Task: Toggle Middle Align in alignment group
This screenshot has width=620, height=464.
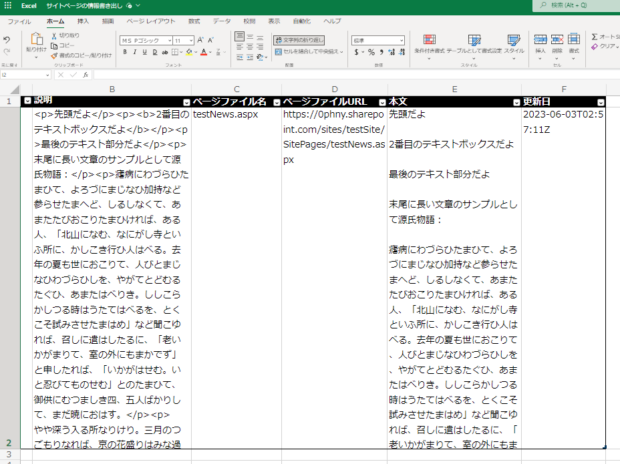Action: point(250,37)
